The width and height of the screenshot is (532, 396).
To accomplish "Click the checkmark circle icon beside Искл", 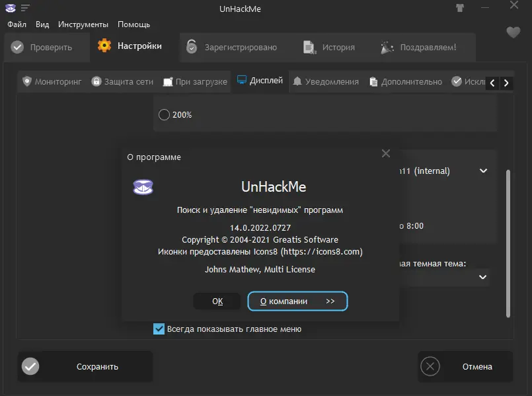I will point(457,81).
